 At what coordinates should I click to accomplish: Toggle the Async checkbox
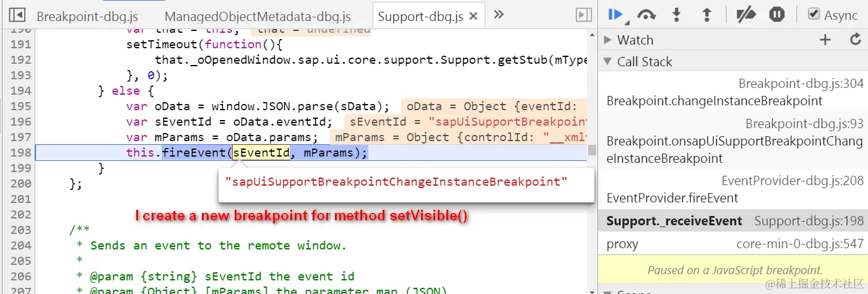(814, 15)
